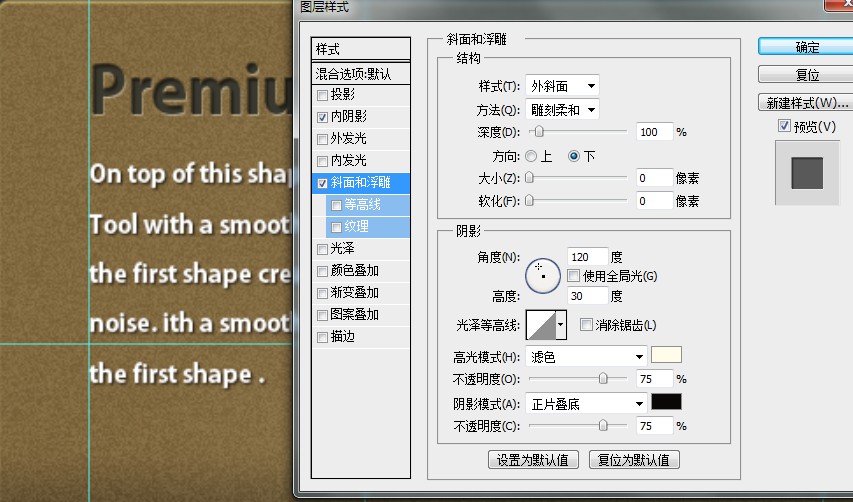
Task: Click the 角度 angle value field
Action: pyautogui.click(x=588, y=257)
